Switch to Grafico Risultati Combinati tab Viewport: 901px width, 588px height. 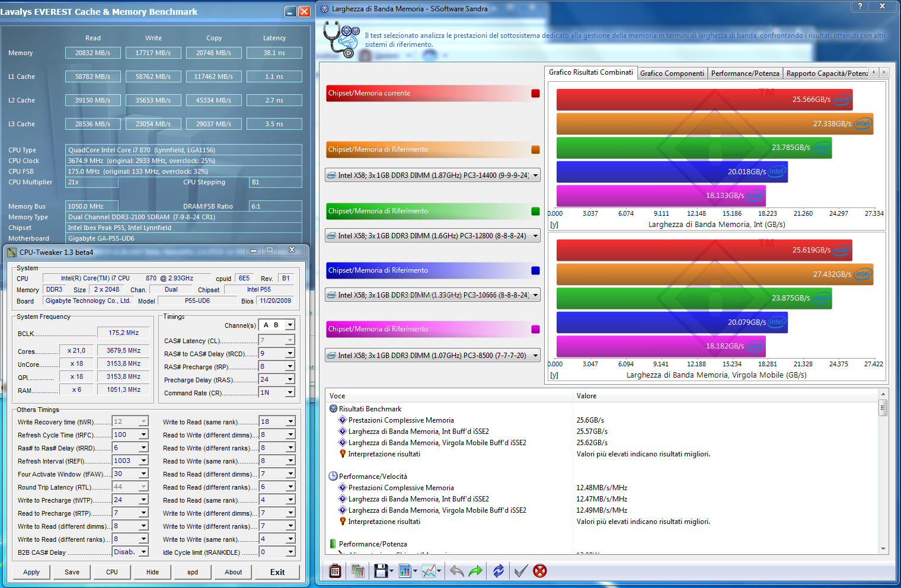pyautogui.click(x=590, y=72)
